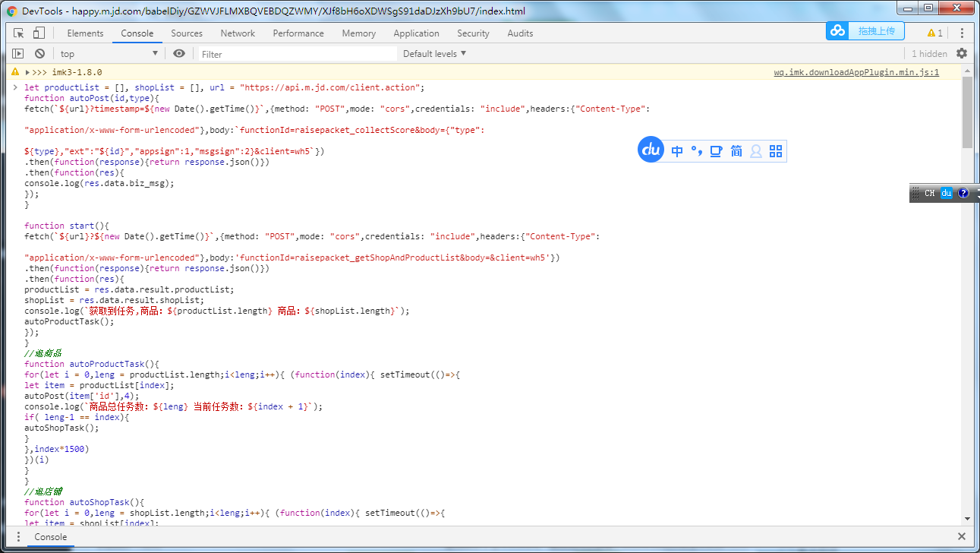The height and width of the screenshot is (553, 980).
Task: Click the language bar help question icon
Action: (963, 193)
